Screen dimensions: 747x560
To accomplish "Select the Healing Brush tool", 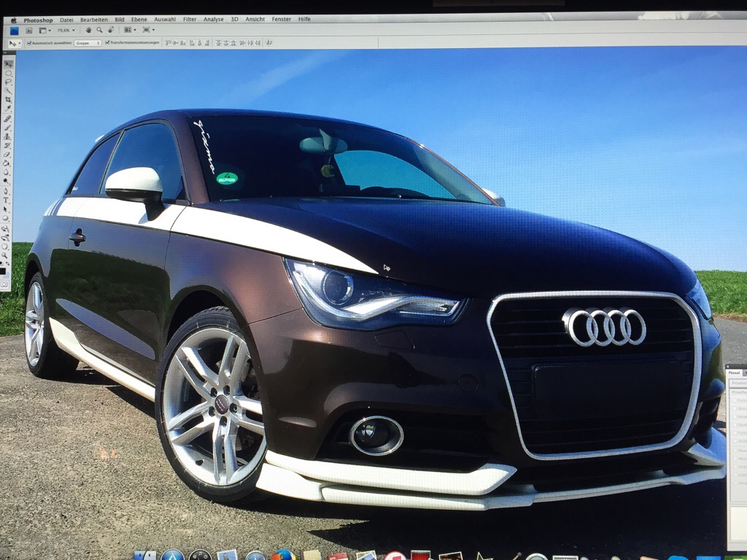I will tap(8, 119).
